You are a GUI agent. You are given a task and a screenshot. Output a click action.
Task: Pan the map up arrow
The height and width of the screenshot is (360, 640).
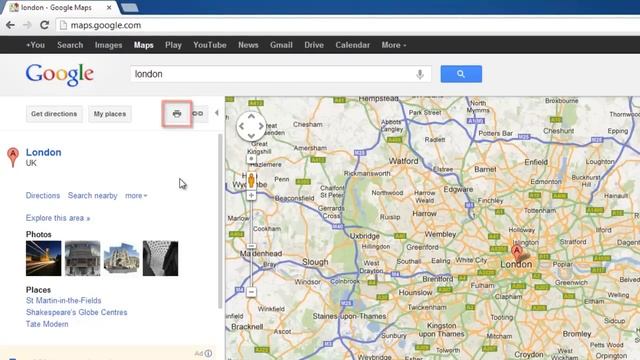pyautogui.click(x=251, y=116)
